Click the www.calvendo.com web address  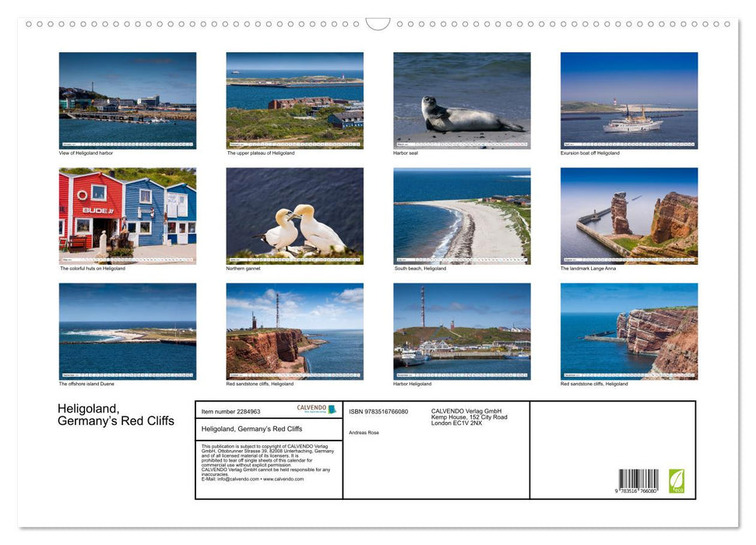tap(283, 479)
